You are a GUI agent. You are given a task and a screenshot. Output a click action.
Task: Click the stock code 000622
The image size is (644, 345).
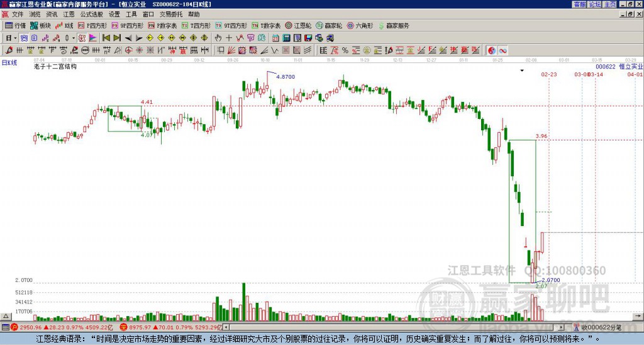(606, 67)
